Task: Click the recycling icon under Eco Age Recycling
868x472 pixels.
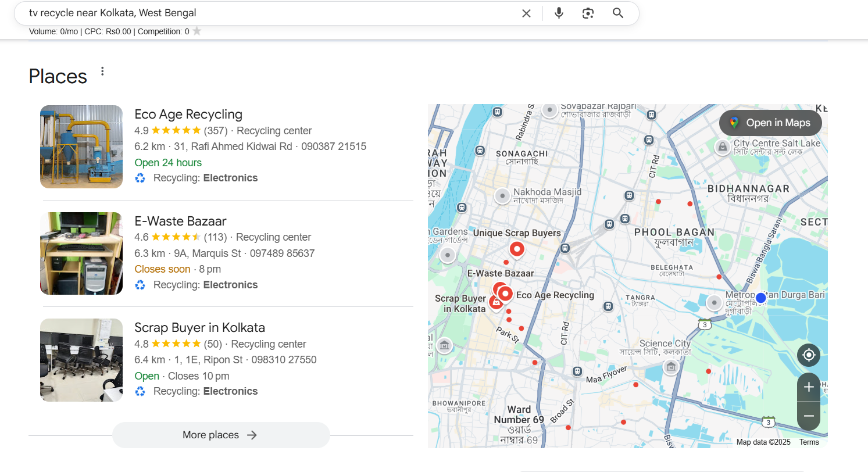Action: [x=140, y=178]
